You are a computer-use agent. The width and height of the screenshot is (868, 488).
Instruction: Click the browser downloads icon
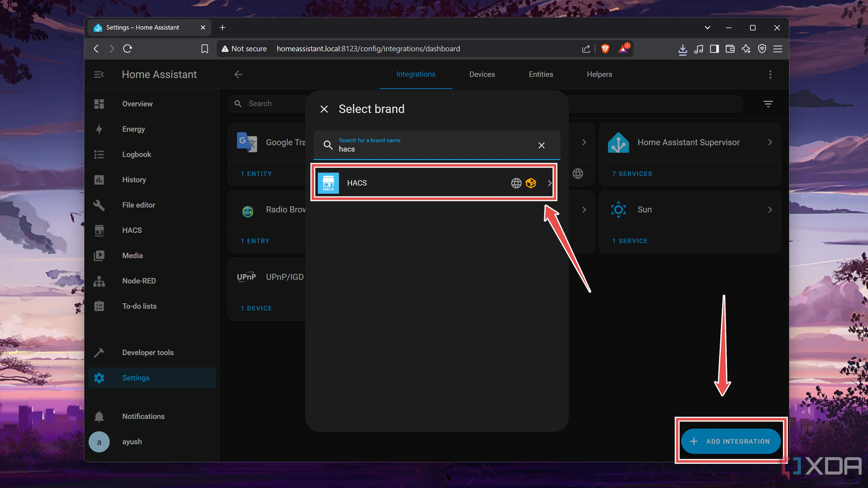point(682,49)
